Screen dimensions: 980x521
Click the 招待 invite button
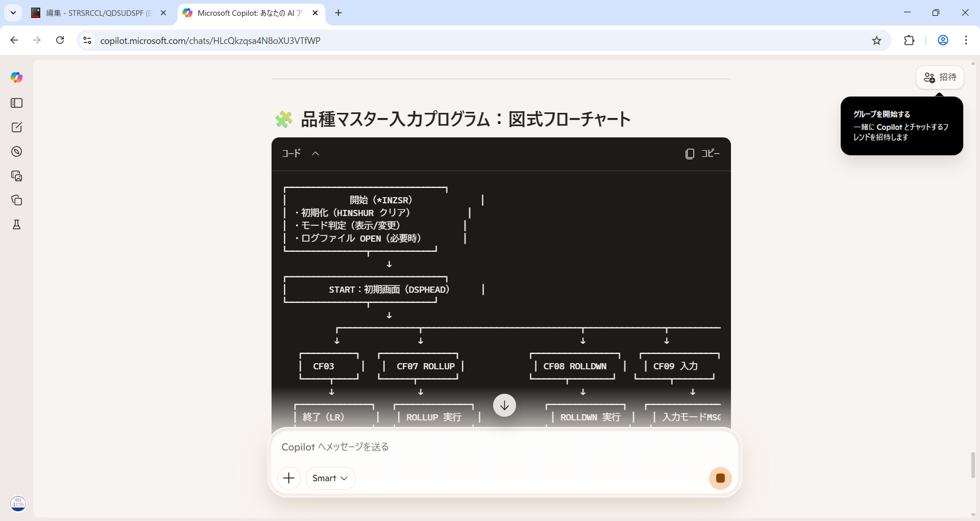pyautogui.click(x=940, y=77)
